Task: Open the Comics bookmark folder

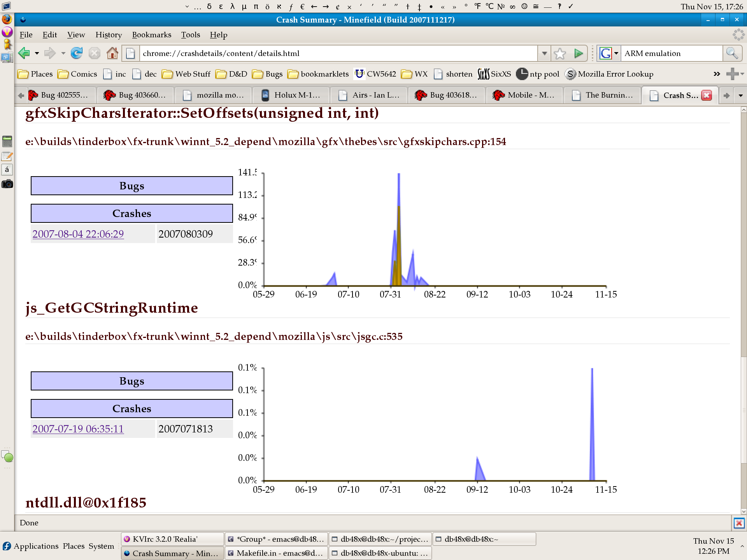Action: (77, 74)
